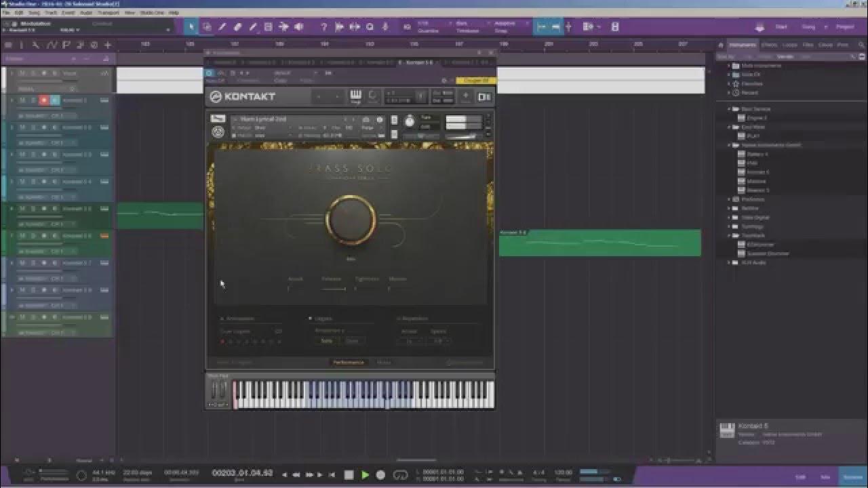Switch to Kontakt Mixer tab
868x488 pixels.
point(384,363)
